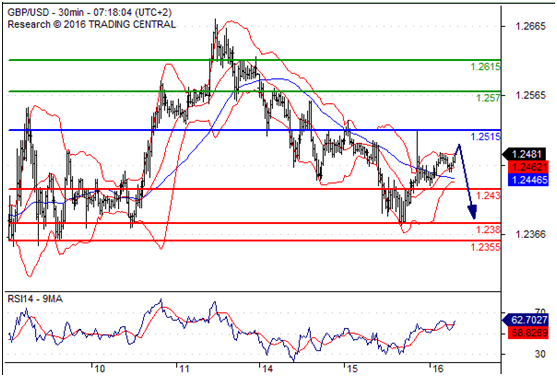
Task: Click the RSI 58.8269 moving average tag
Action: pyautogui.click(x=528, y=333)
